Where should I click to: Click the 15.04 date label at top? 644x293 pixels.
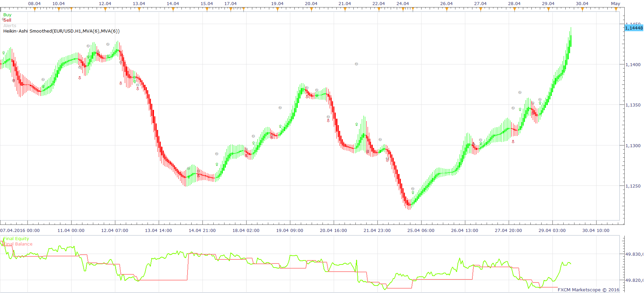pos(207,4)
